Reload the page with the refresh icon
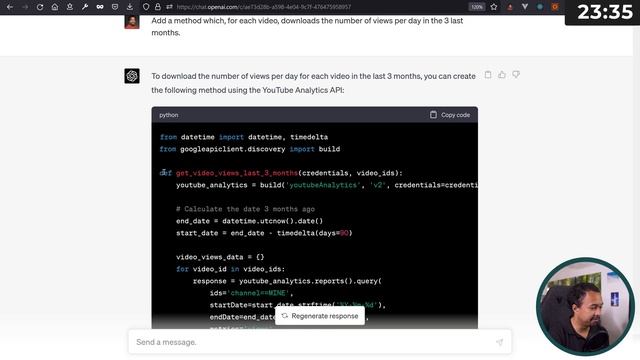Screen dimensions: 640x360 pos(40,7)
